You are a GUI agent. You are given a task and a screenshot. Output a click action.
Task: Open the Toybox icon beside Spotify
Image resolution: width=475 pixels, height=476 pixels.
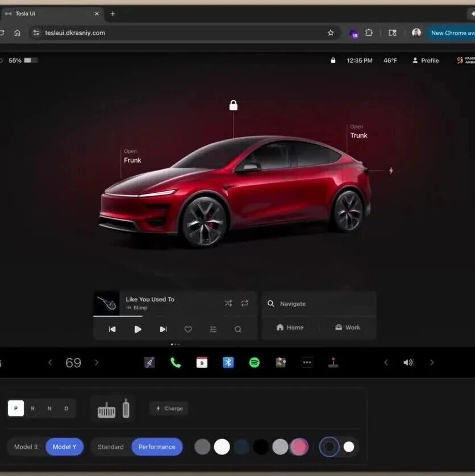click(x=281, y=362)
